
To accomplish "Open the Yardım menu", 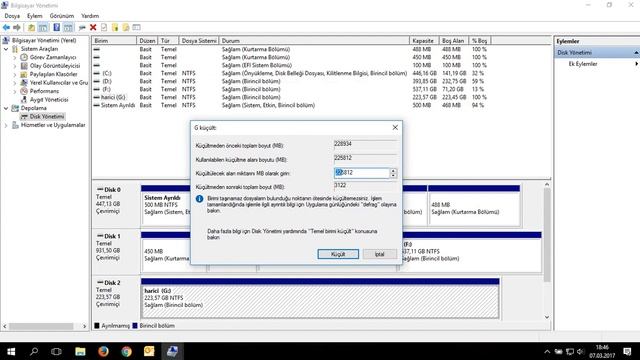I will click(90, 16).
